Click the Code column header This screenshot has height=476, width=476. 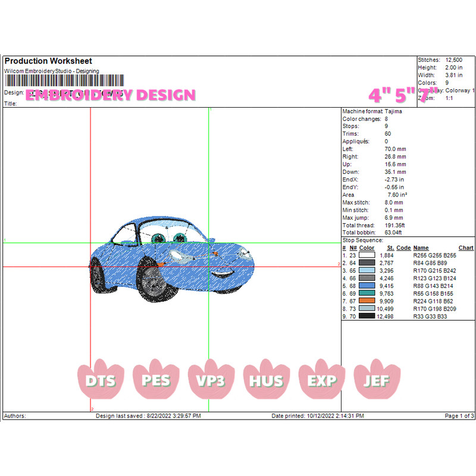[403, 248]
